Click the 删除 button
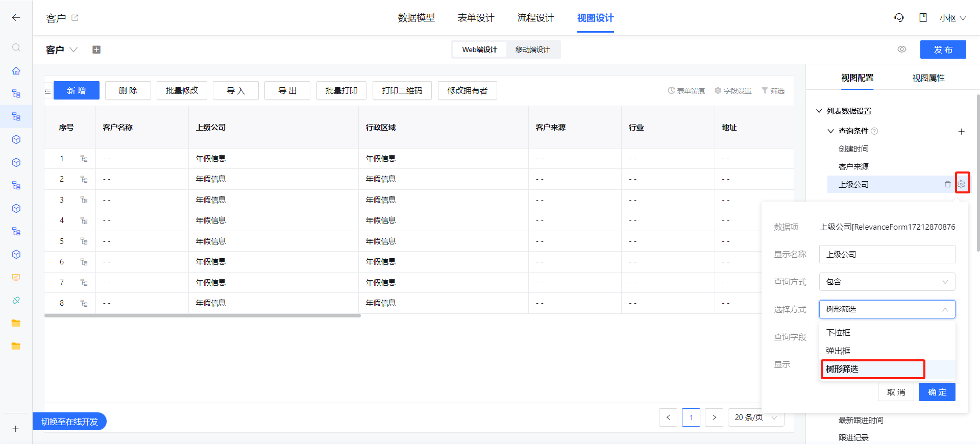Screen dimensions: 980x444 tap(128, 90)
